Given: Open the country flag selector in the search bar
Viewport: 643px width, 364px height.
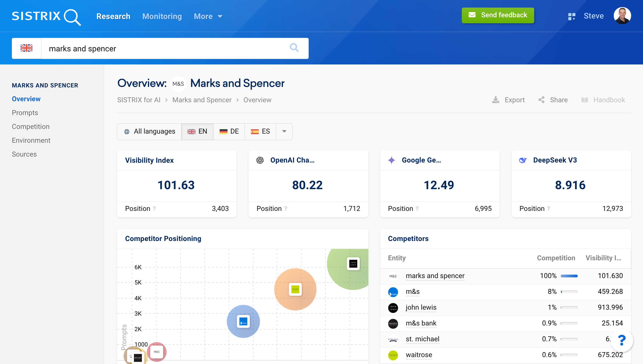Looking at the screenshot, I should click(26, 48).
